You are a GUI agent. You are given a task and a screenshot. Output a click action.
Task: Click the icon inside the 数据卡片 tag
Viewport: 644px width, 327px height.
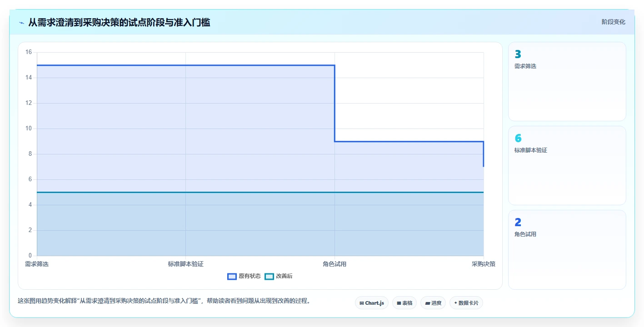[456, 303]
